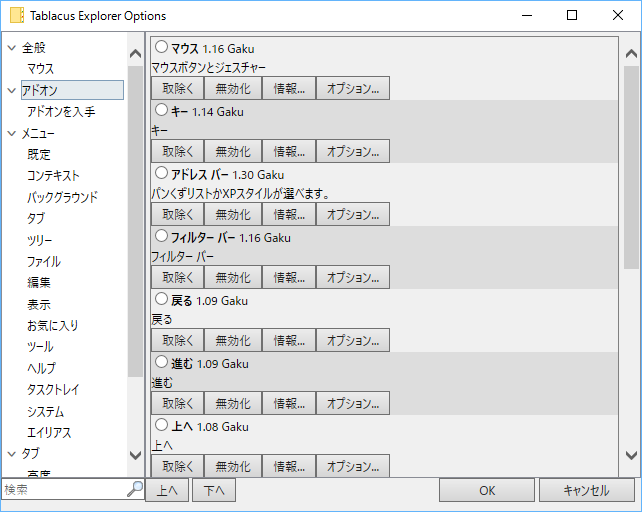Viewport: 642px width, 512px height.
Task: Click the bottom 下へ move-down button
Action: click(214, 490)
